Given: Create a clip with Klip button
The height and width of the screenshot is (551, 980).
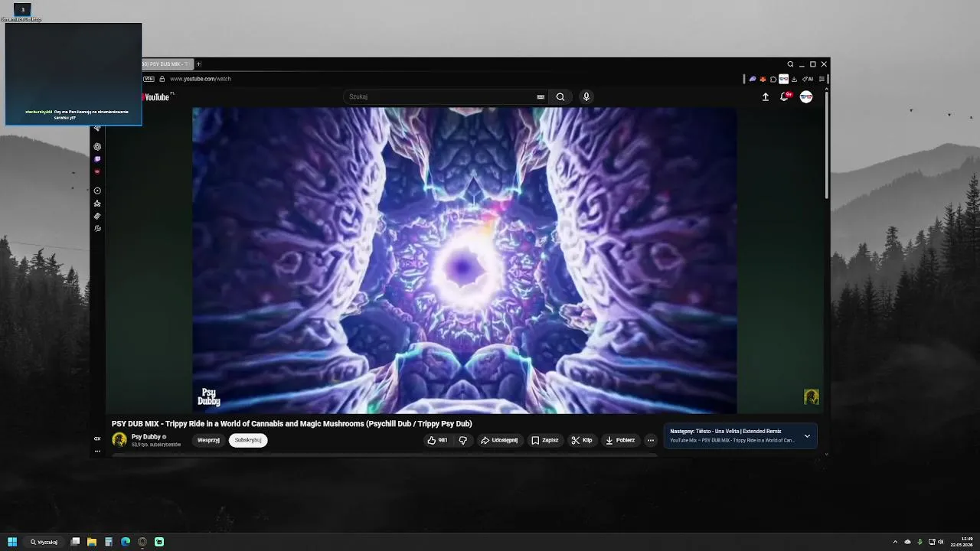Looking at the screenshot, I should coord(582,440).
